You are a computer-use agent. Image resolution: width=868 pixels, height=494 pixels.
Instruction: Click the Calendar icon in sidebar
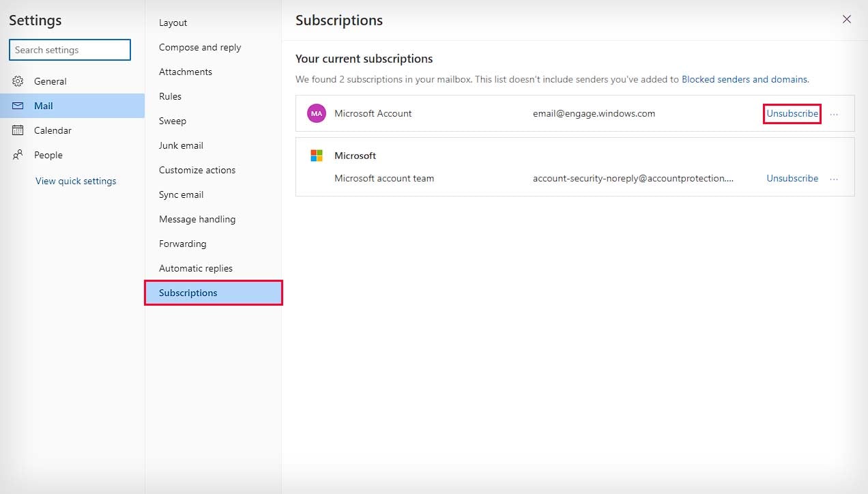click(x=18, y=130)
